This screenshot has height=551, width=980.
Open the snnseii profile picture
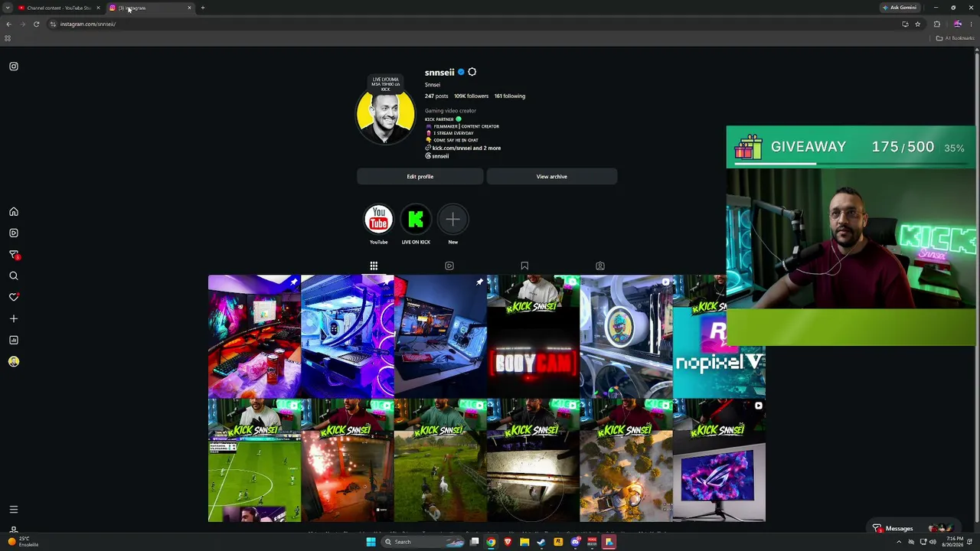(385, 113)
